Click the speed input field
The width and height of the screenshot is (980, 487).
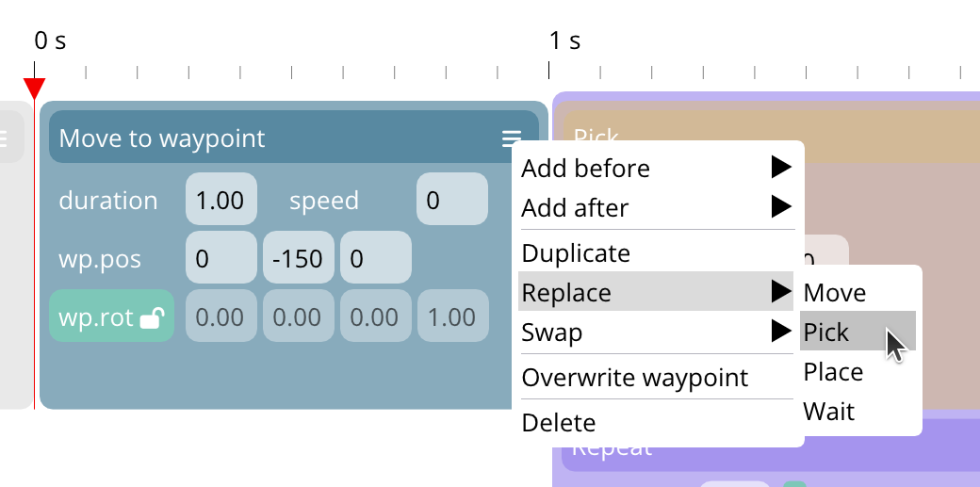pyautogui.click(x=451, y=201)
